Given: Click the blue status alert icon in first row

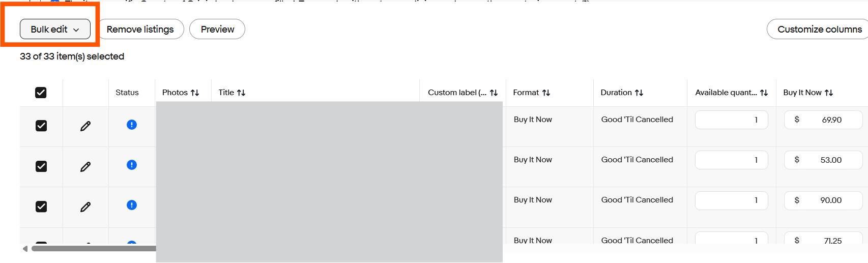Looking at the screenshot, I should tap(132, 125).
